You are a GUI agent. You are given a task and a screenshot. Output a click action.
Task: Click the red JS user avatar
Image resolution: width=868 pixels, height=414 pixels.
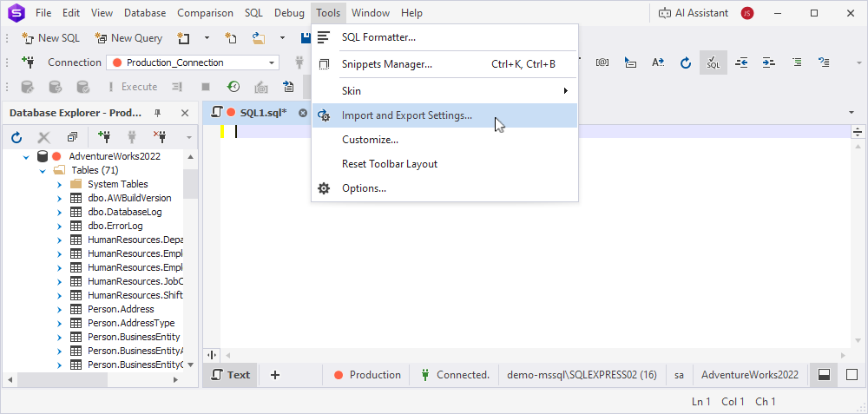[747, 13]
